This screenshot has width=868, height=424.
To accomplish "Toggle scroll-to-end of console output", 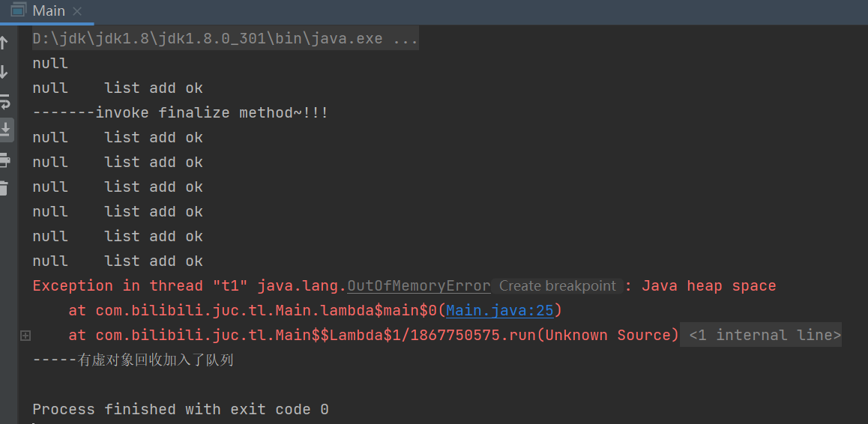I will click(x=4, y=129).
